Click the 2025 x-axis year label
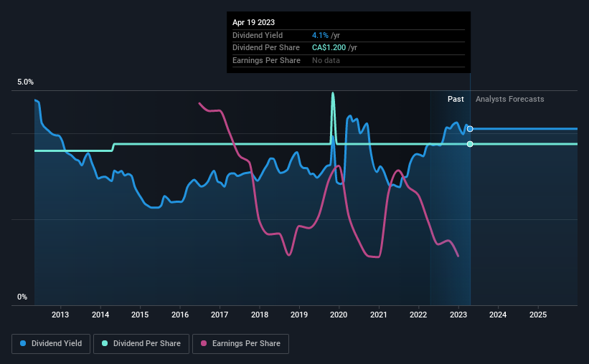The width and height of the screenshot is (589, 364). point(538,315)
